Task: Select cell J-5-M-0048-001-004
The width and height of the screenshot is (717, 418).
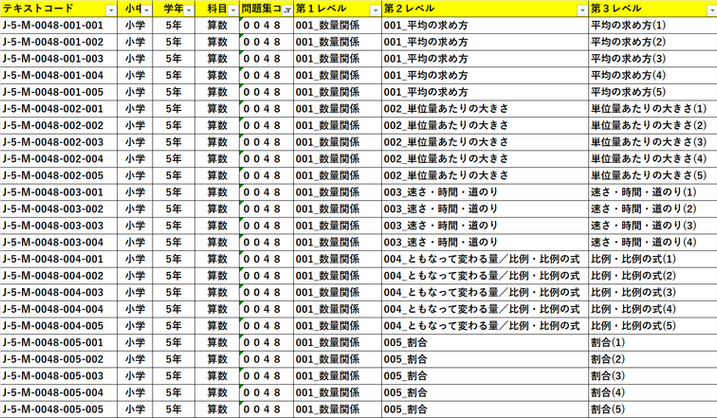Action: click(59, 75)
